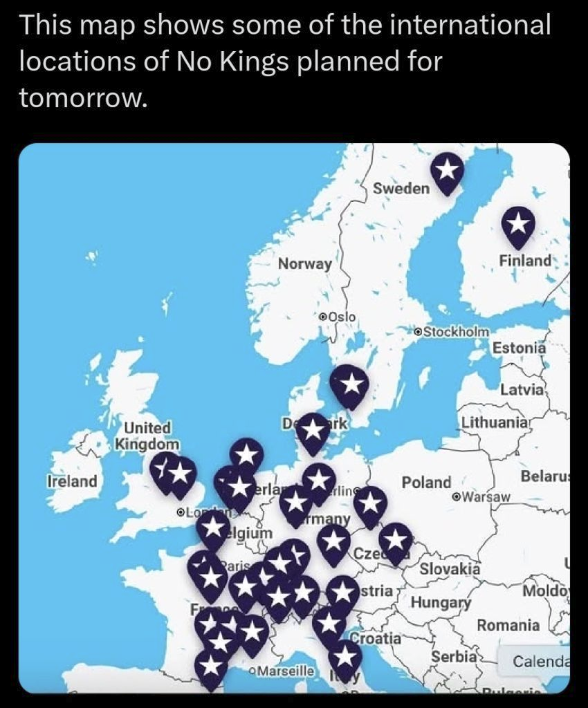
Task: Click the Romania country label
Action: pos(508,625)
